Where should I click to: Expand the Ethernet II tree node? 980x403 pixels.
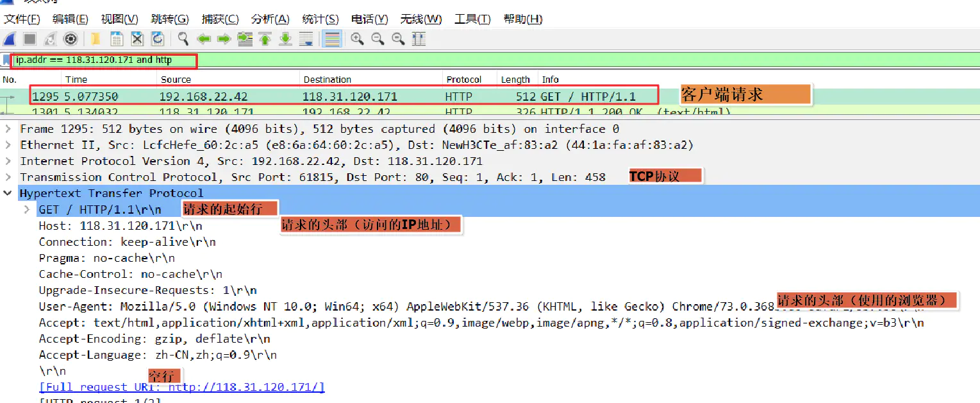coord(8,145)
